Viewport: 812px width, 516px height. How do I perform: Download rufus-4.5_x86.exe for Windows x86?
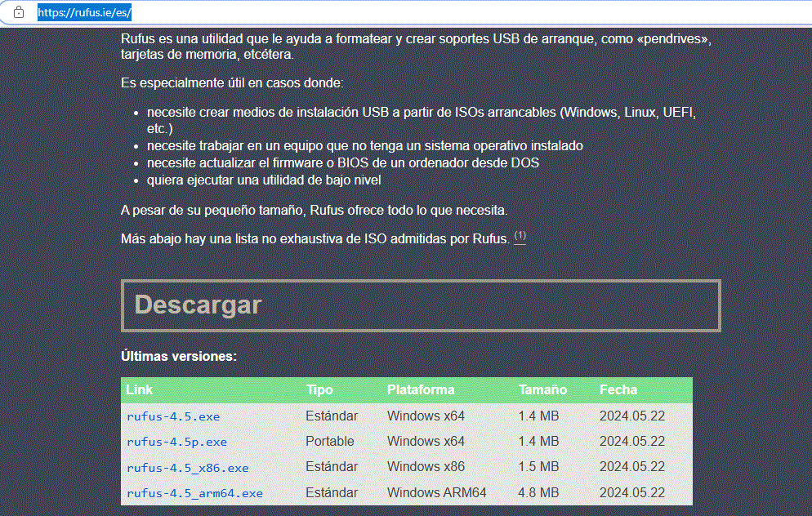(187, 468)
